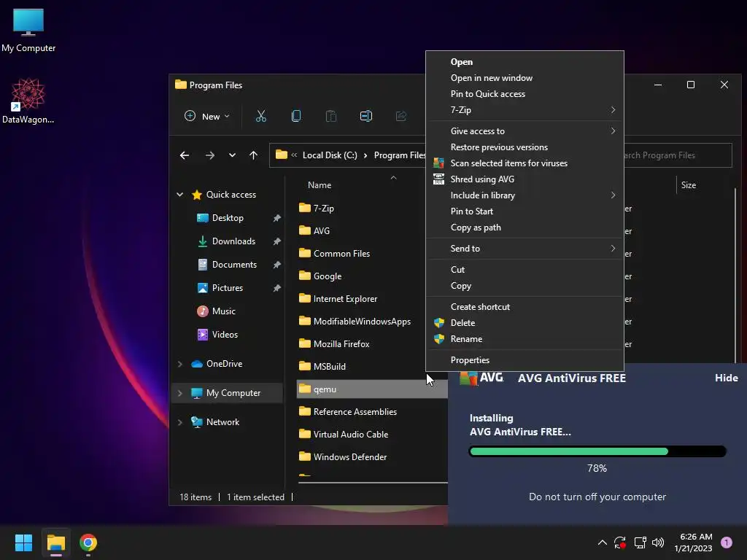This screenshot has width=747, height=560.
Task: Click the AVG installation progress bar
Action: tap(597, 451)
